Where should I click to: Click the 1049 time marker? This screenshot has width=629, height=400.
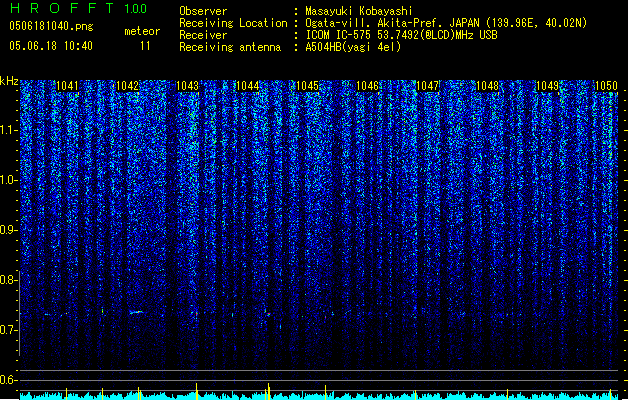click(x=548, y=86)
